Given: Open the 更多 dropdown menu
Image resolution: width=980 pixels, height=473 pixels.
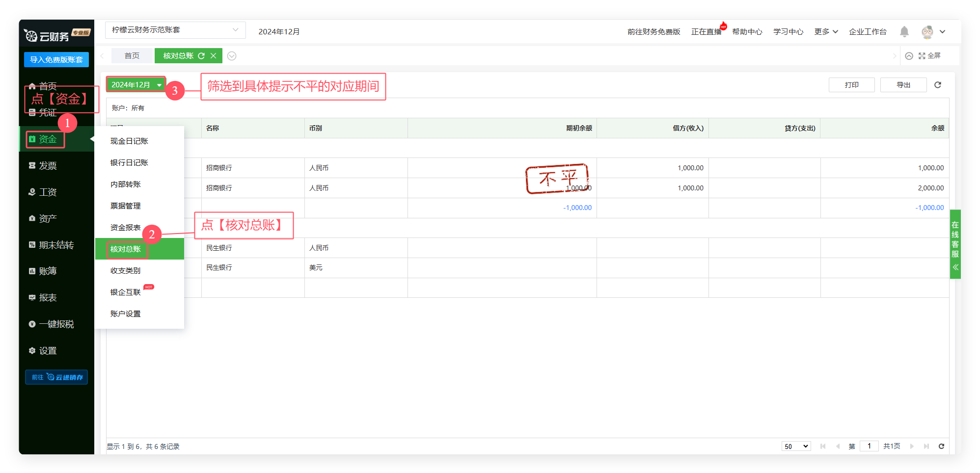Looking at the screenshot, I should click(x=826, y=32).
